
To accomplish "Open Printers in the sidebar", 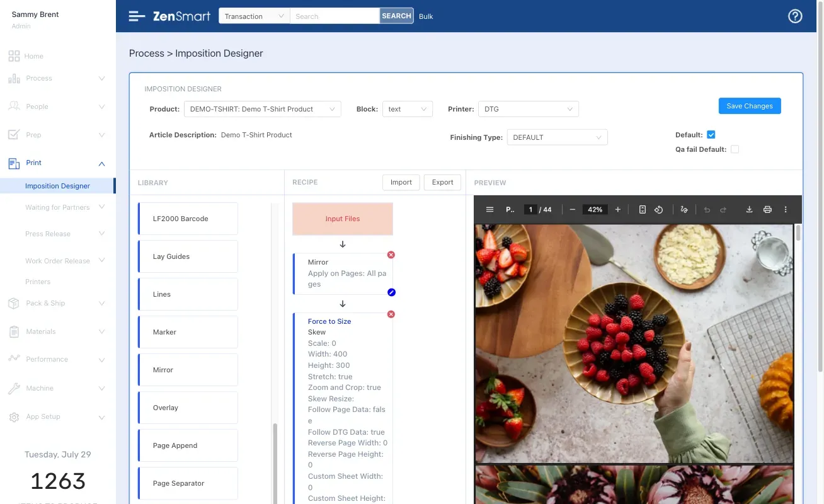I will pos(38,282).
